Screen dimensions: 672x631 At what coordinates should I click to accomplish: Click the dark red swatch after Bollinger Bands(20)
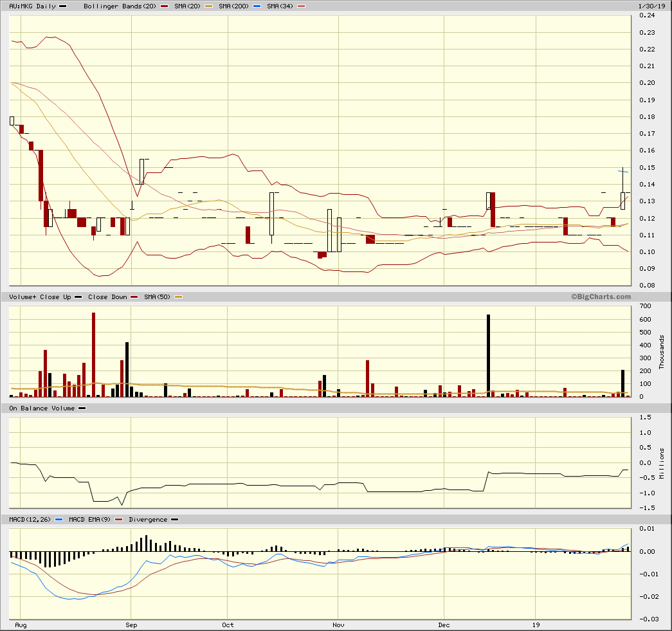click(164, 6)
